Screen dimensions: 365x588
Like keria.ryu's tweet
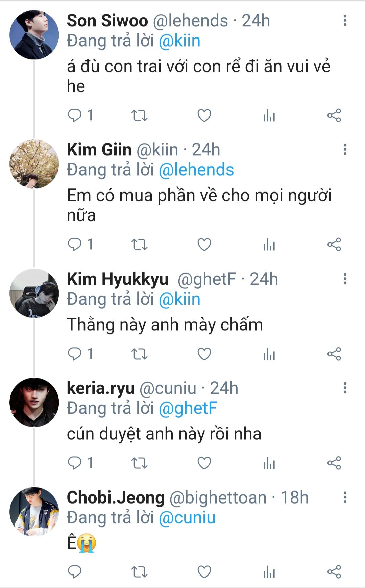pos(204,463)
